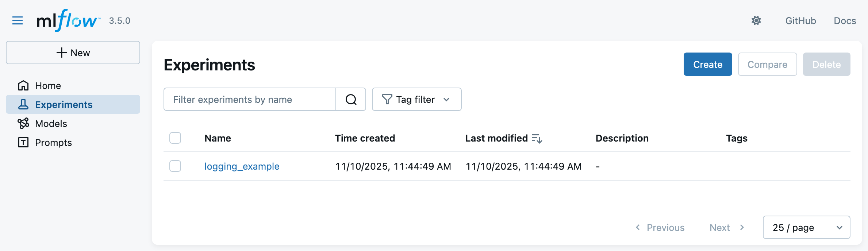
Task: Click the Last modified sort icon
Action: (x=537, y=139)
